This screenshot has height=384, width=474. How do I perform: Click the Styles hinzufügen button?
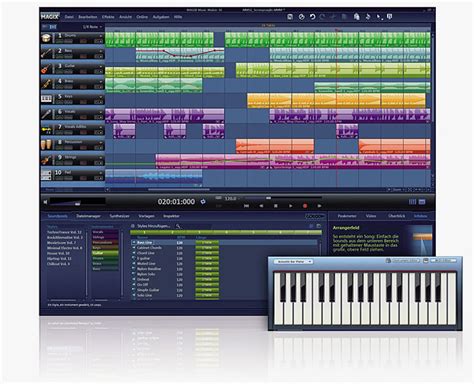(x=151, y=226)
